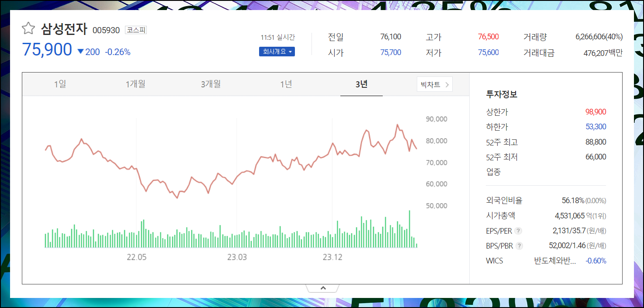The image size is (644, 308).
Task: Click the 투자정보 section heading
Action: click(502, 94)
